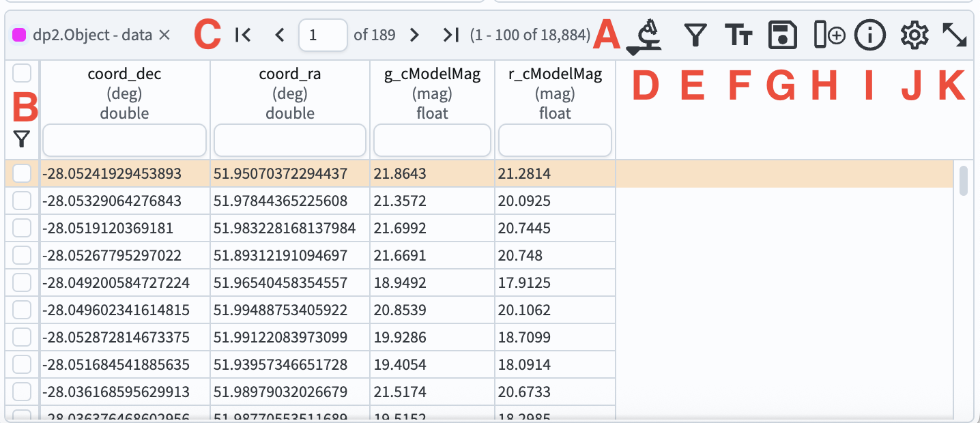The width and height of the screenshot is (980, 423).
Task: Select cell 19.9286
Action: click(x=432, y=338)
